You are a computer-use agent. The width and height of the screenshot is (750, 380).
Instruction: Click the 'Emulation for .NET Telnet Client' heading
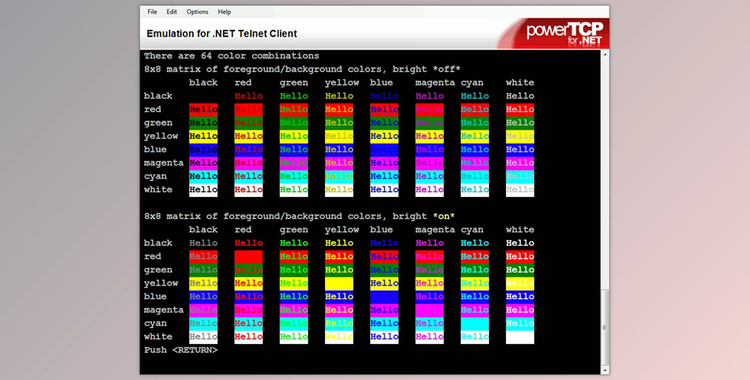(x=221, y=34)
